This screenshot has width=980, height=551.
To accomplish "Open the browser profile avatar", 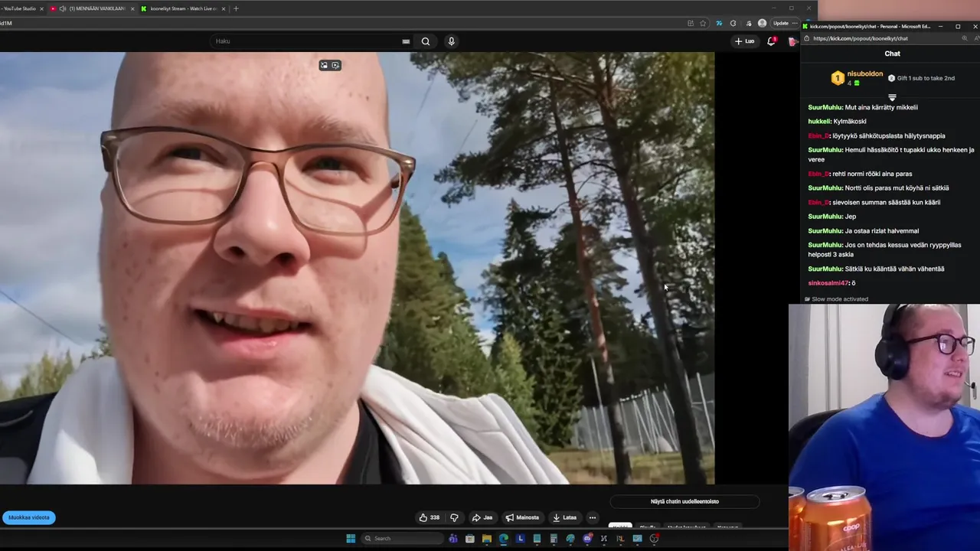I will point(762,23).
